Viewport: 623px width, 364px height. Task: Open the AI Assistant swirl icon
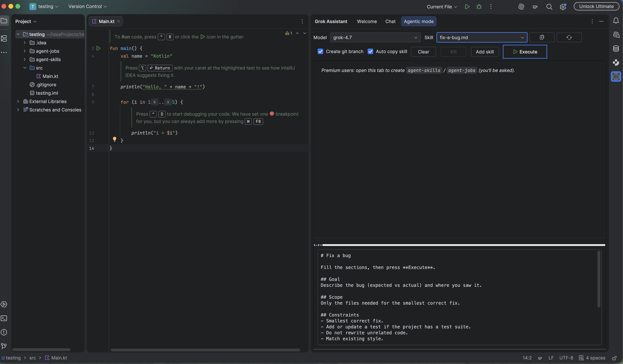521,7
